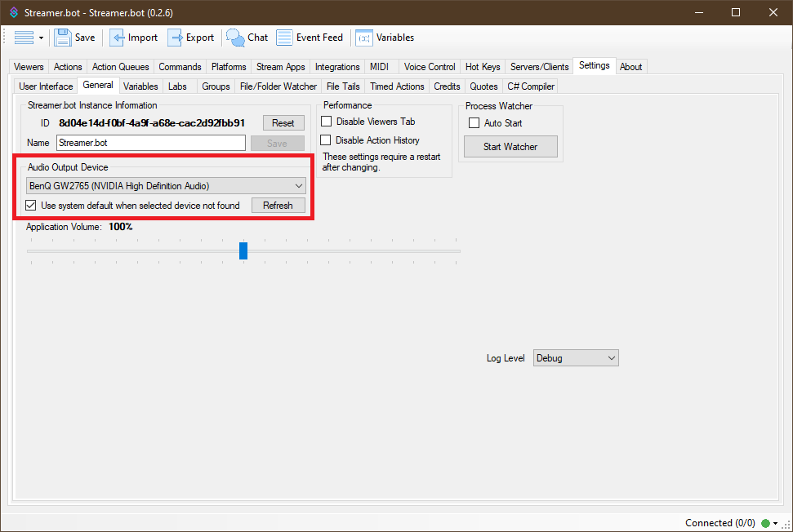Switch to the Viewers tab
This screenshot has height=532, width=793.
coord(29,67)
